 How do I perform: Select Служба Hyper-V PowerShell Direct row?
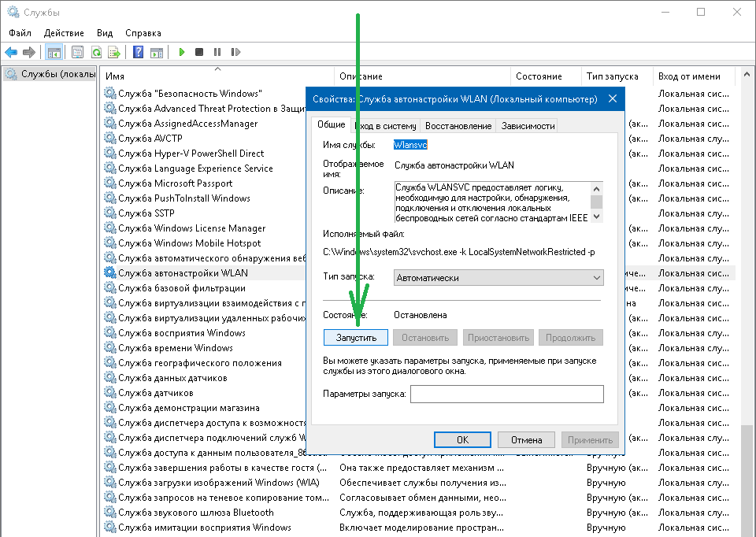coord(191,154)
